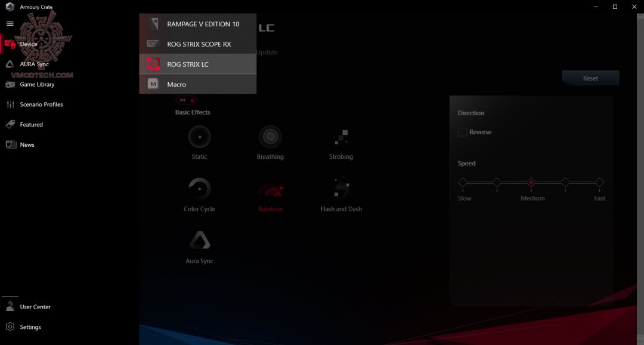Screen dimensions: 644x345
Task: Click the Color Cycle label
Action: click(199, 209)
